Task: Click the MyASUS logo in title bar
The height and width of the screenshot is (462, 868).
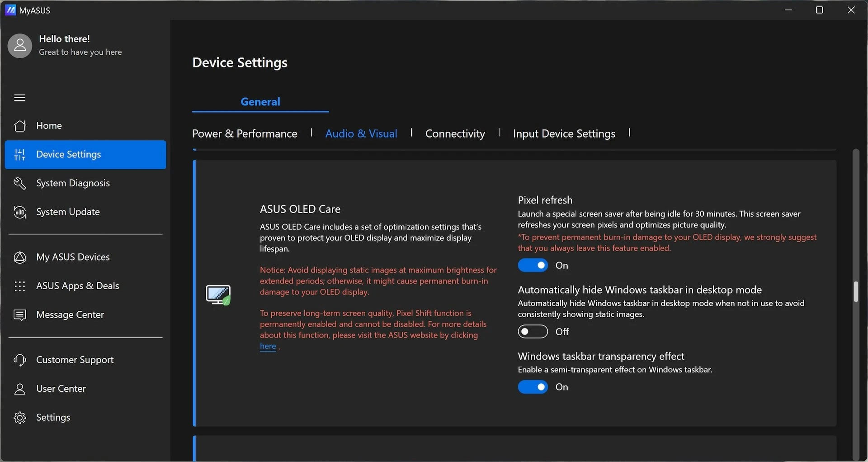Action: point(10,10)
